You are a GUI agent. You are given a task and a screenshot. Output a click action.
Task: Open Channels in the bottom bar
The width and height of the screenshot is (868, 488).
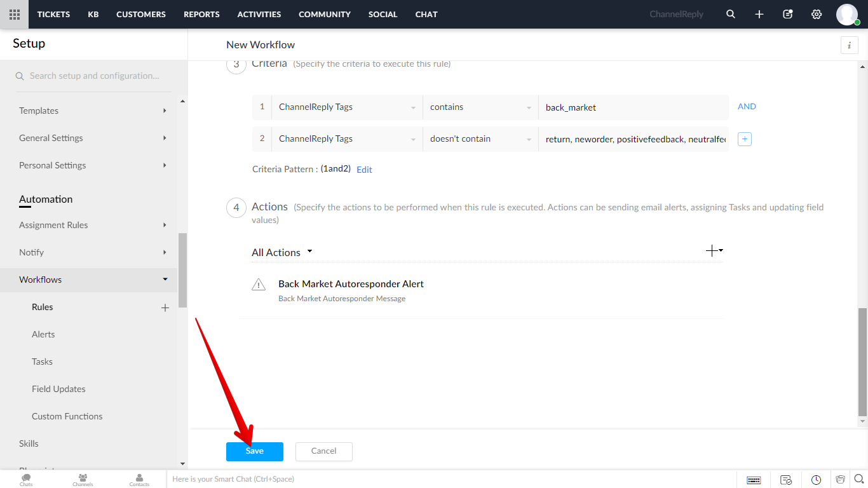[83, 479]
